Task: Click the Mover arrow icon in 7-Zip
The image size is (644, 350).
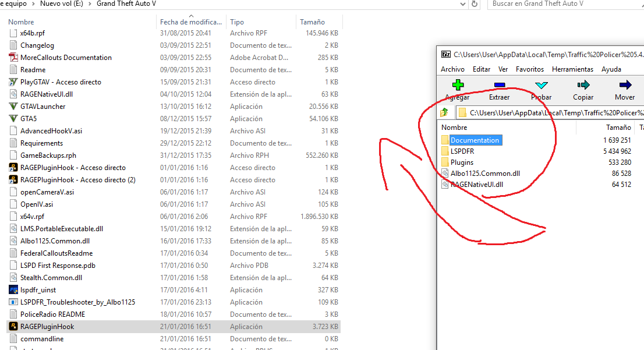Action: tap(625, 85)
